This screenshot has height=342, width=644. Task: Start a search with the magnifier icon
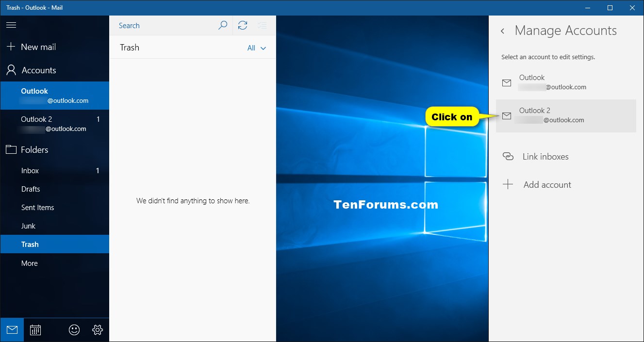223,25
